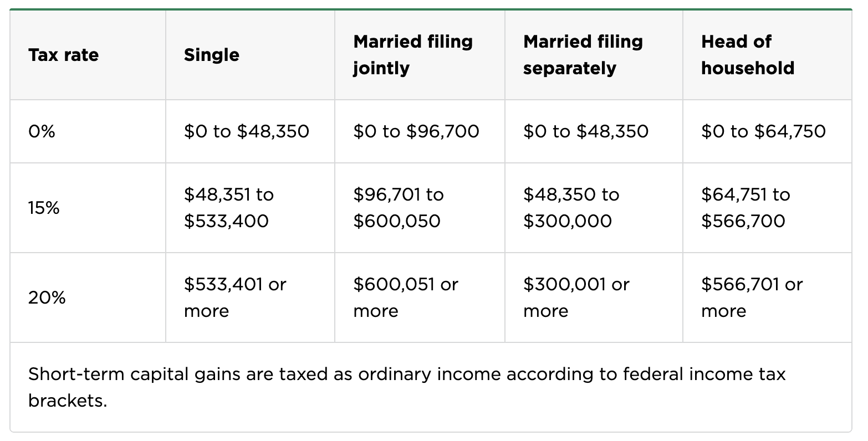Click the short-term capital gains footnote text

[407, 387]
